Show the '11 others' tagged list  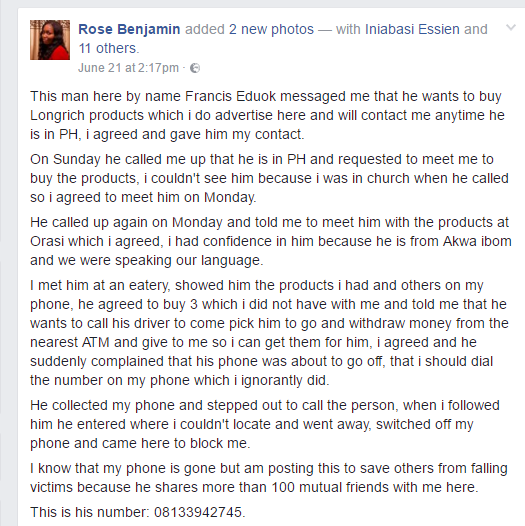[108, 48]
